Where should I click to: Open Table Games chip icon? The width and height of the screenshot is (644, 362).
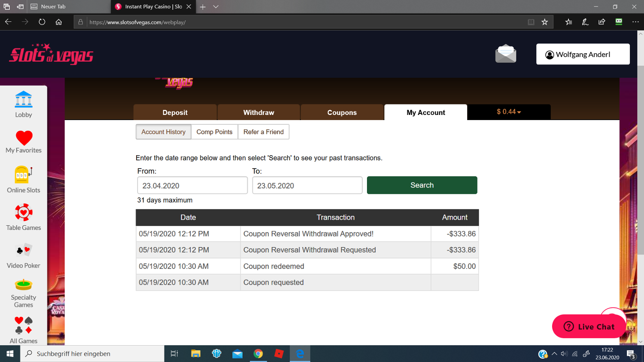pos(24,213)
